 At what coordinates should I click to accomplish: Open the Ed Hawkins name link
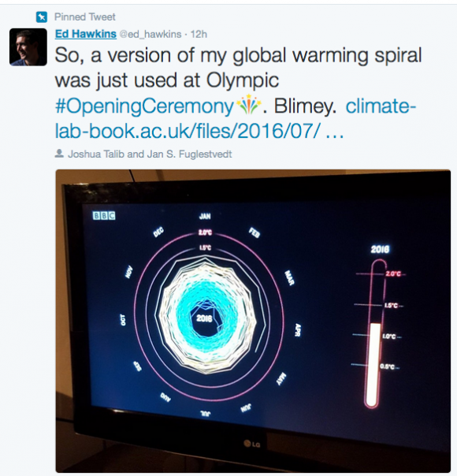pos(86,34)
